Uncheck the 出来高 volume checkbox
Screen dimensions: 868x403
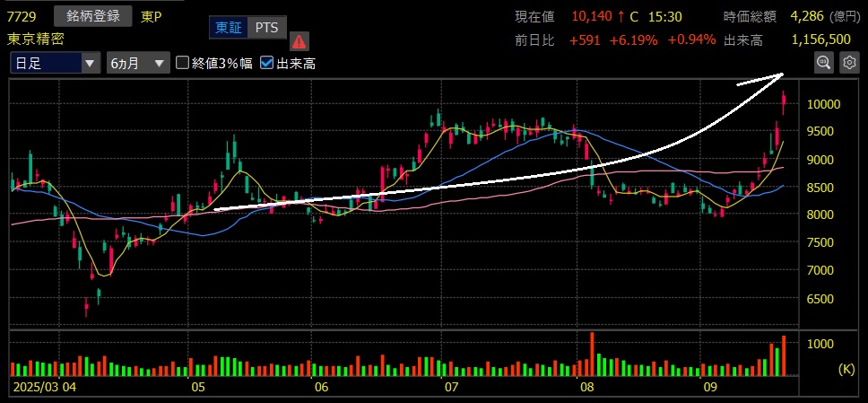pyautogui.click(x=267, y=63)
